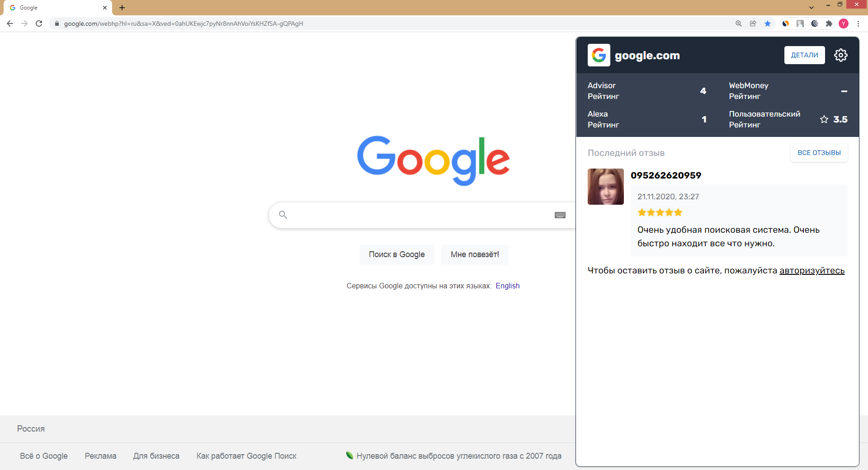Open the on-screen keyboard icon
This screenshot has height=470, width=868.
pyautogui.click(x=560, y=215)
